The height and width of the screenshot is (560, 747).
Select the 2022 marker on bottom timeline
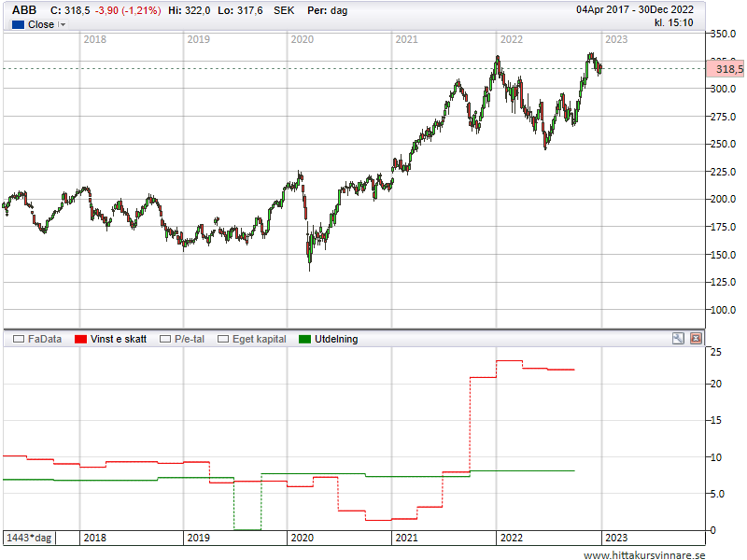tap(511, 538)
